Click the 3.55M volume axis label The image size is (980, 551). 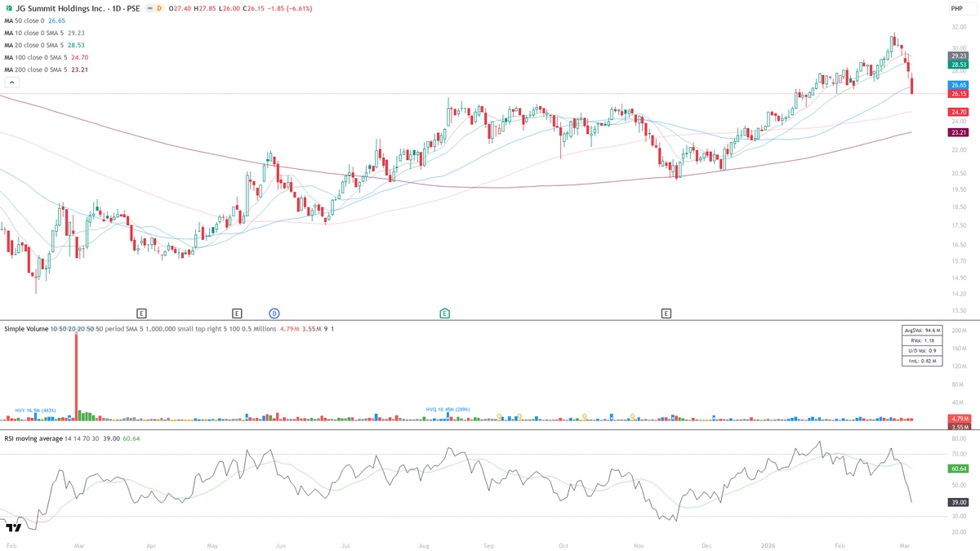click(958, 426)
